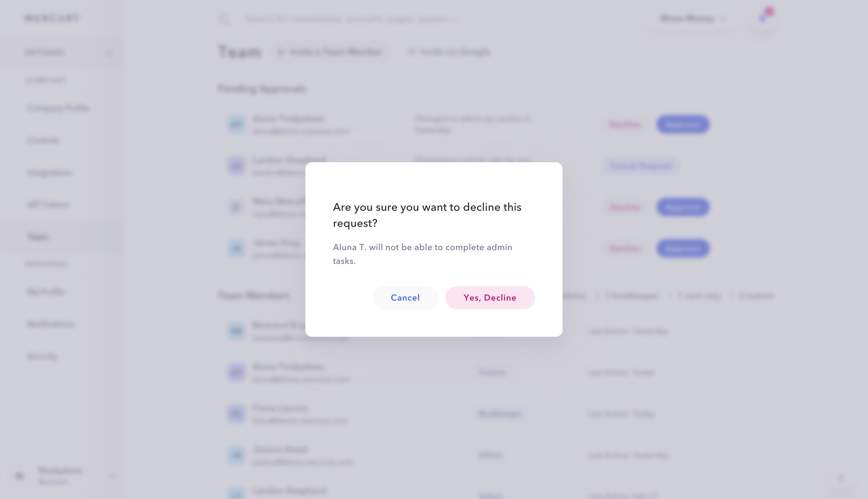Screen dimensions: 868x499
Task: Click Frena Laurene's avatar in Team Members
Action: 236,413
